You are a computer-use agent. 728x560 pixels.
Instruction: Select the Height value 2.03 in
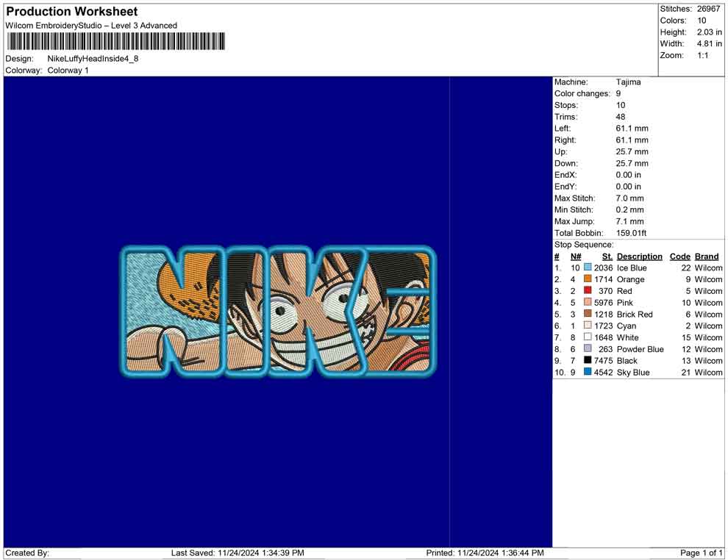710,32
